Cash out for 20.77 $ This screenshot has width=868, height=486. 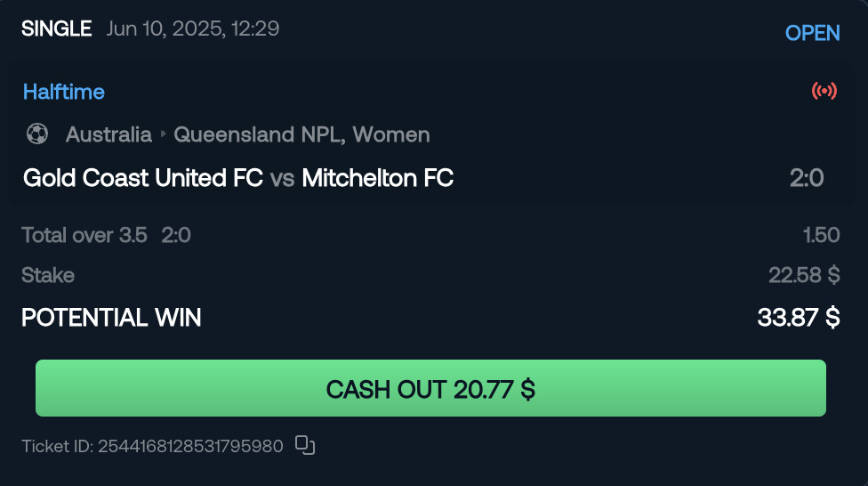tap(430, 388)
